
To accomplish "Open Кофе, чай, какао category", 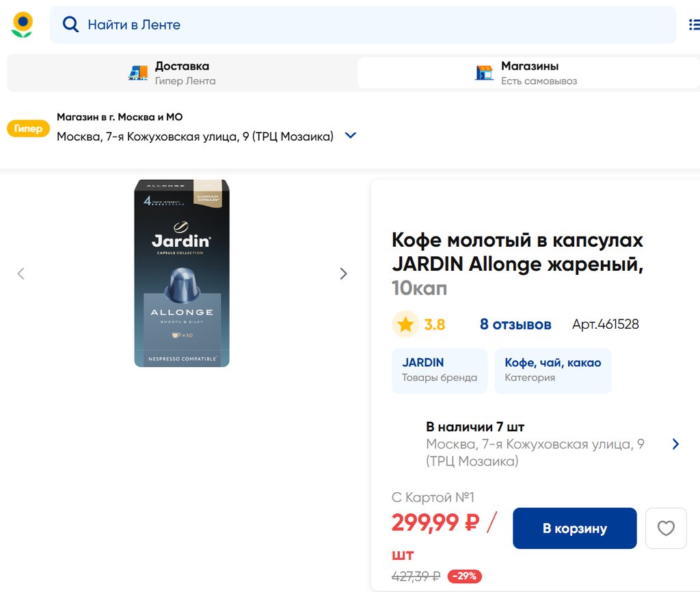I will click(552, 370).
